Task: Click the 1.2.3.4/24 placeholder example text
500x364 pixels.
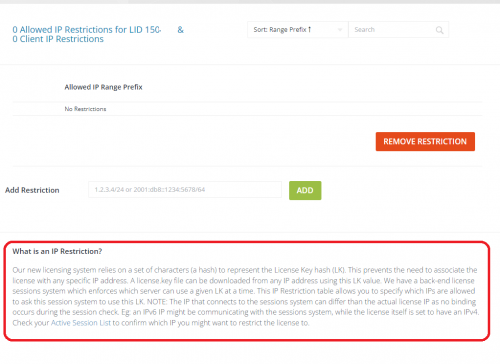Action: (x=150, y=190)
